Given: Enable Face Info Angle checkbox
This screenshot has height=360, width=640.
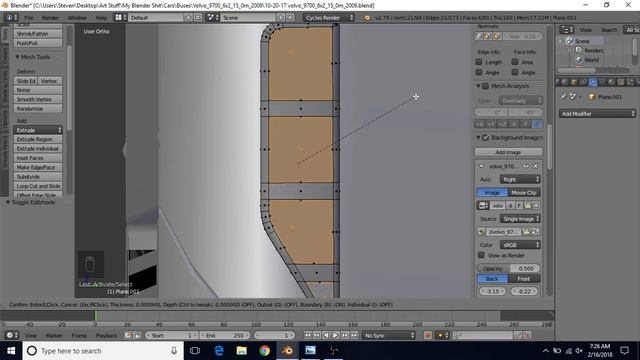Looking at the screenshot, I should tap(515, 72).
